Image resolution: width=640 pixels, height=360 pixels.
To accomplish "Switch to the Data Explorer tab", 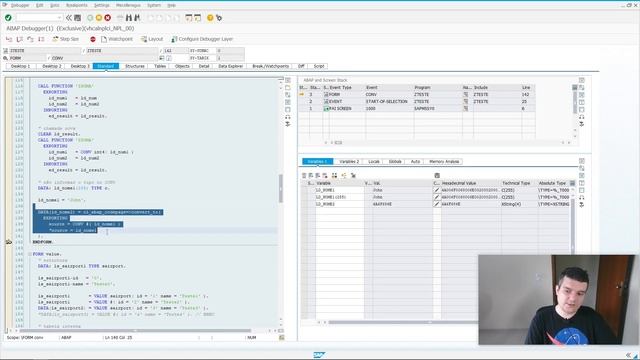I will pyautogui.click(x=231, y=66).
